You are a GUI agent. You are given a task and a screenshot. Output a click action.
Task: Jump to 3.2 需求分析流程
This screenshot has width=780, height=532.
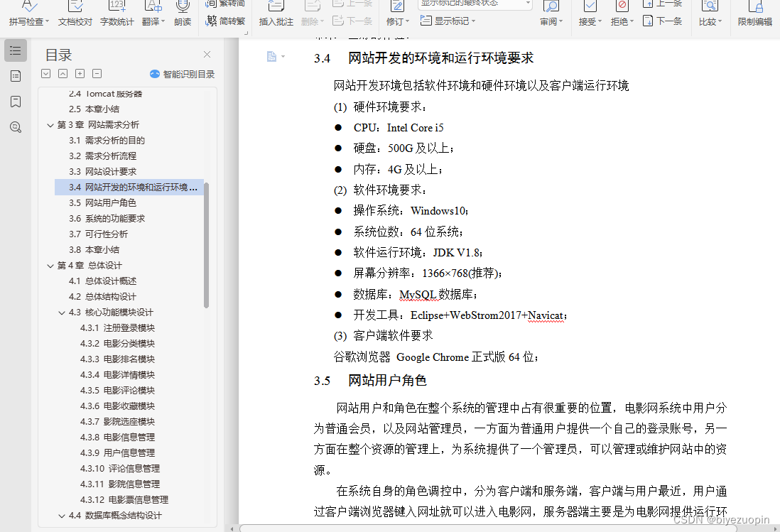point(102,156)
